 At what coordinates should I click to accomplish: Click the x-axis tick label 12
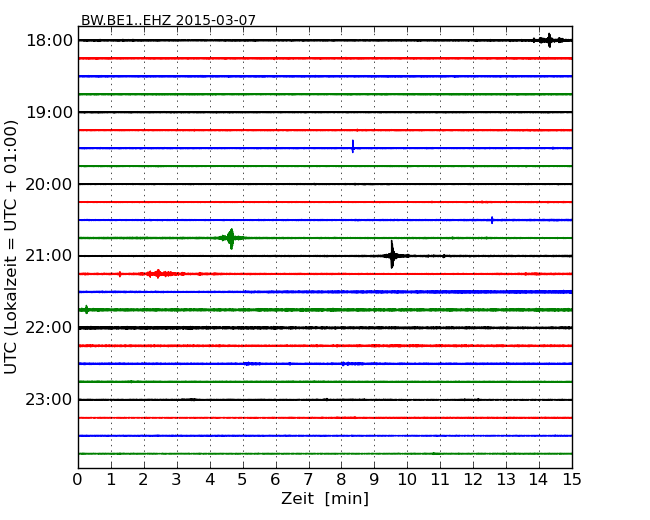click(x=473, y=479)
